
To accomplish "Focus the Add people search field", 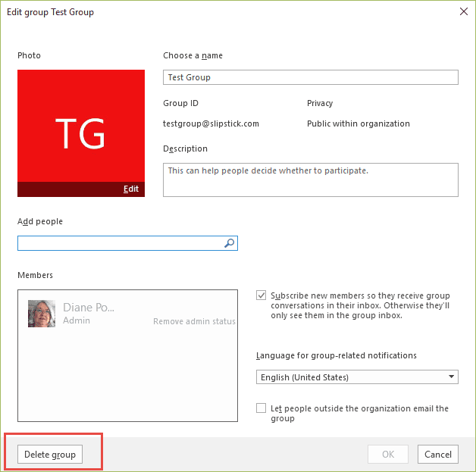I will (x=127, y=243).
